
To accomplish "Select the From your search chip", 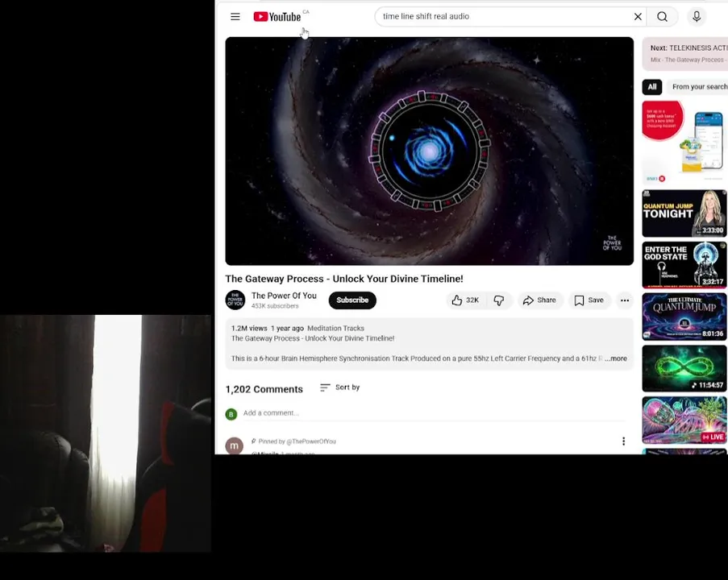I will (698, 87).
